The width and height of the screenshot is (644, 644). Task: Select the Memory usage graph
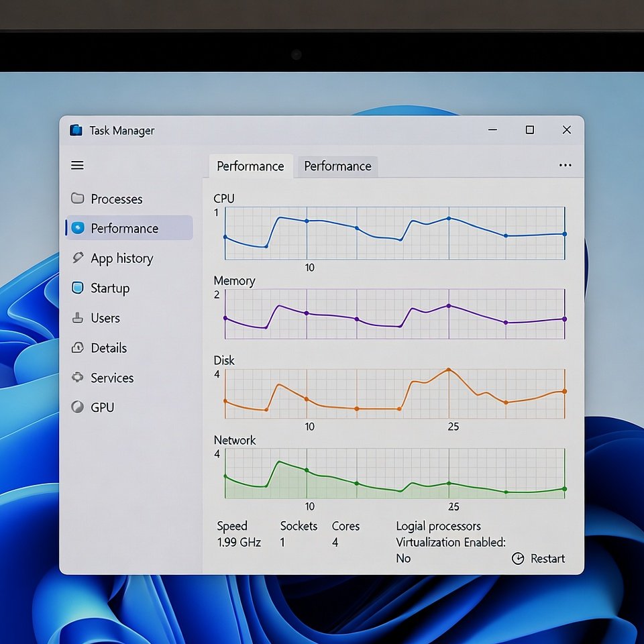coord(394,314)
